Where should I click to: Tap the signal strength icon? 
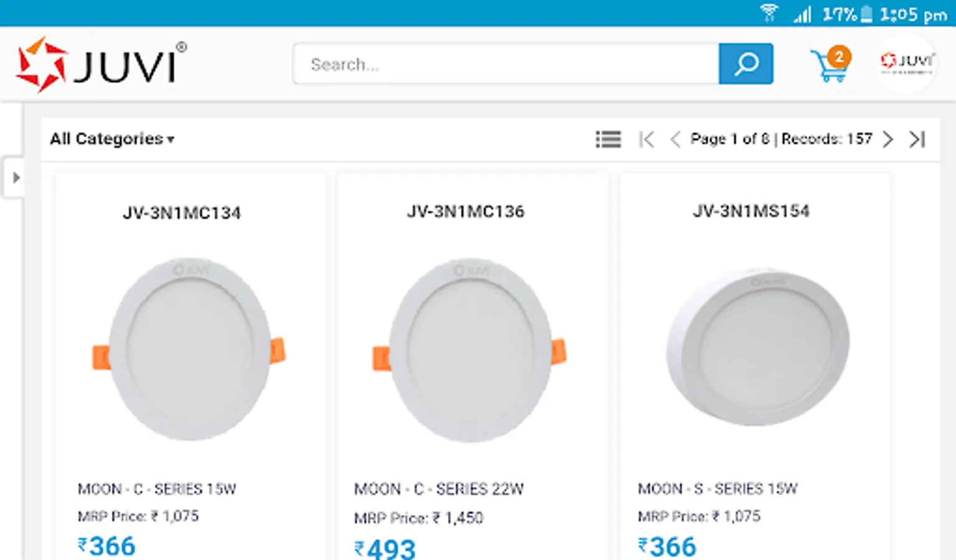802,14
